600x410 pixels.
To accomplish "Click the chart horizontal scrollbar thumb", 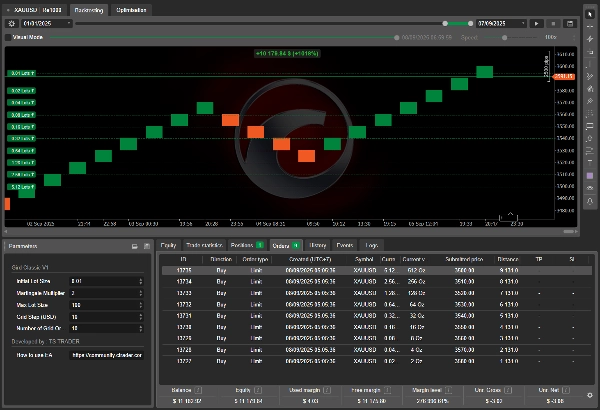I will pyautogui.click(x=569, y=232).
